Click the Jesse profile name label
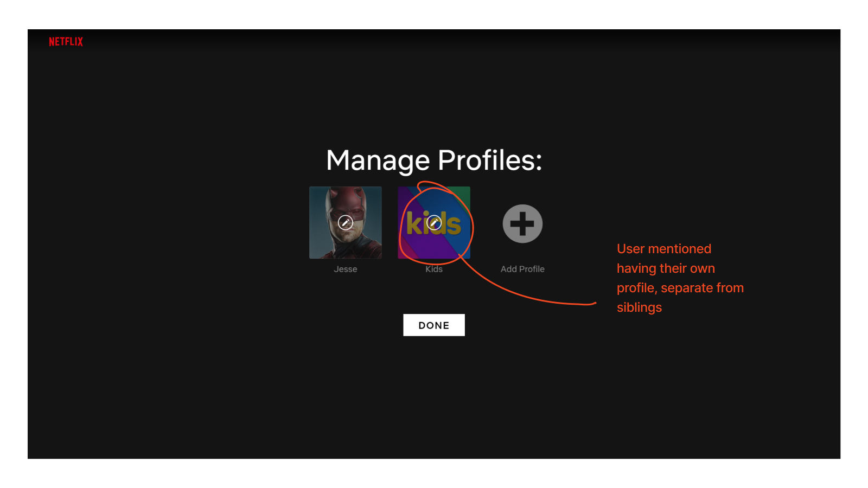Screen dimensions: 868x488 point(345,268)
